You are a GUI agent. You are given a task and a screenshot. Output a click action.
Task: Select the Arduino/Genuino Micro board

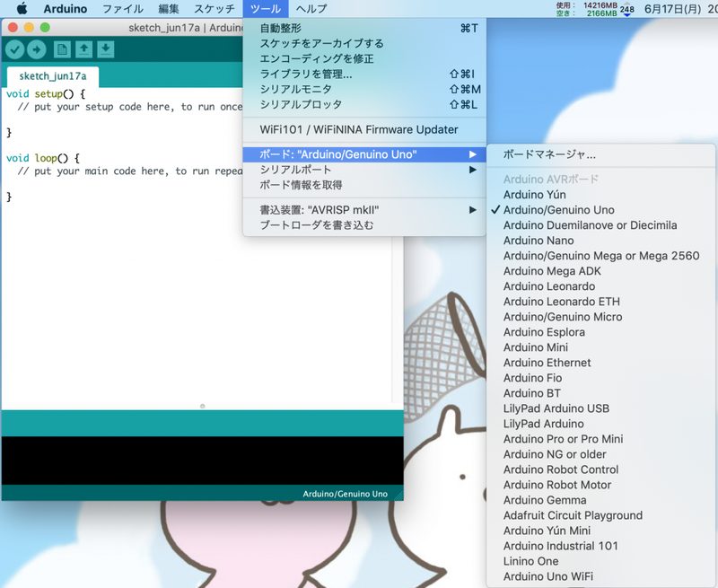[x=600, y=317]
